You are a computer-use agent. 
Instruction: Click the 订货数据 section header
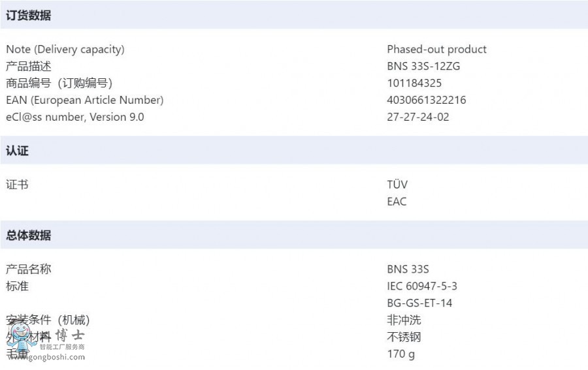pyautogui.click(x=294, y=15)
